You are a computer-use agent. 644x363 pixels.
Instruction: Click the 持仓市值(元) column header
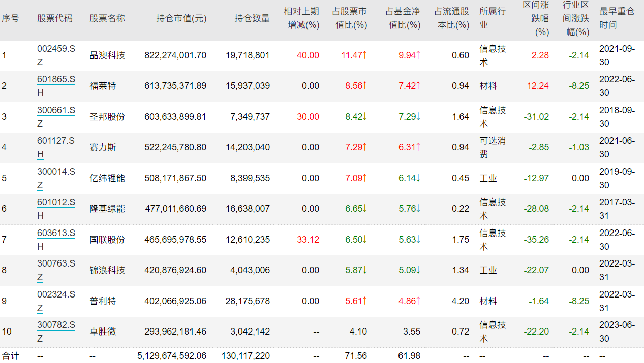181,18
